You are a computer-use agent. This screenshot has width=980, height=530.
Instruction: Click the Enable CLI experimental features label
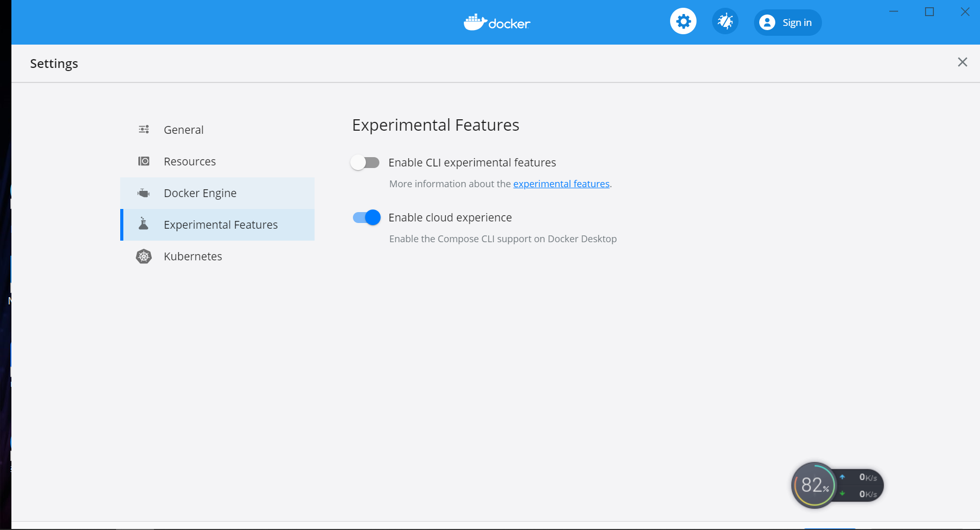(x=472, y=162)
